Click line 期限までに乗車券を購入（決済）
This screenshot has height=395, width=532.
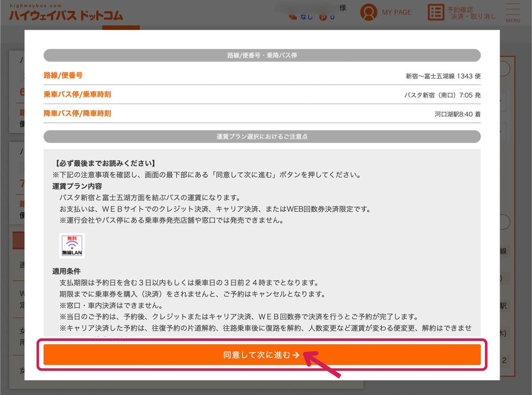coord(192,294)
